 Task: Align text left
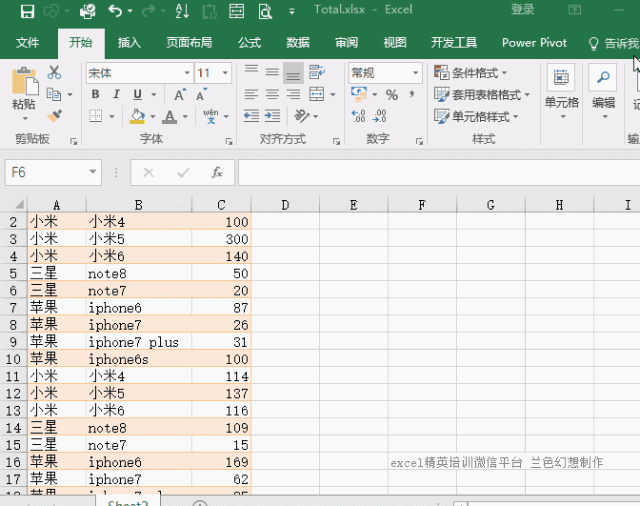click(x=251, y=94)
